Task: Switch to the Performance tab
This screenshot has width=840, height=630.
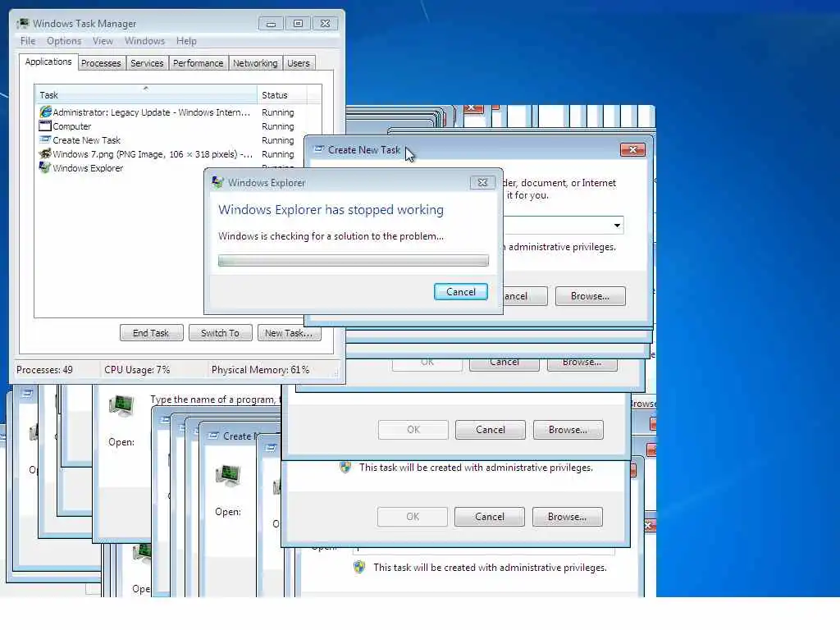Action: coord(199,63)
